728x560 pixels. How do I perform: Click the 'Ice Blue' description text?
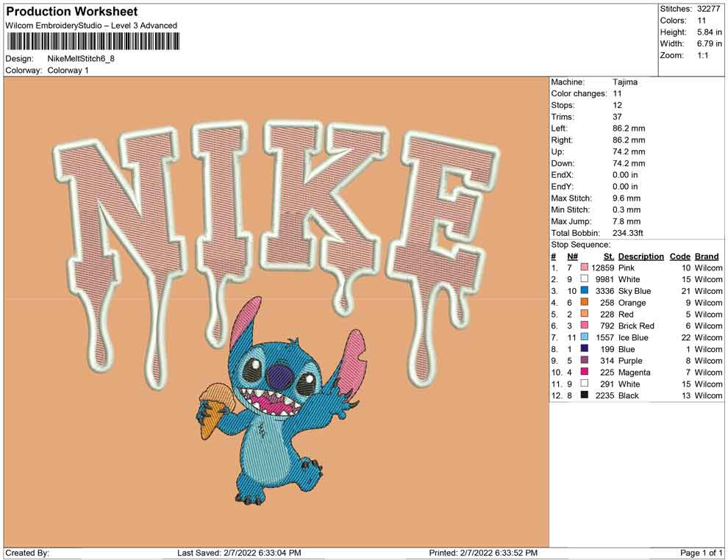[633, 337]
